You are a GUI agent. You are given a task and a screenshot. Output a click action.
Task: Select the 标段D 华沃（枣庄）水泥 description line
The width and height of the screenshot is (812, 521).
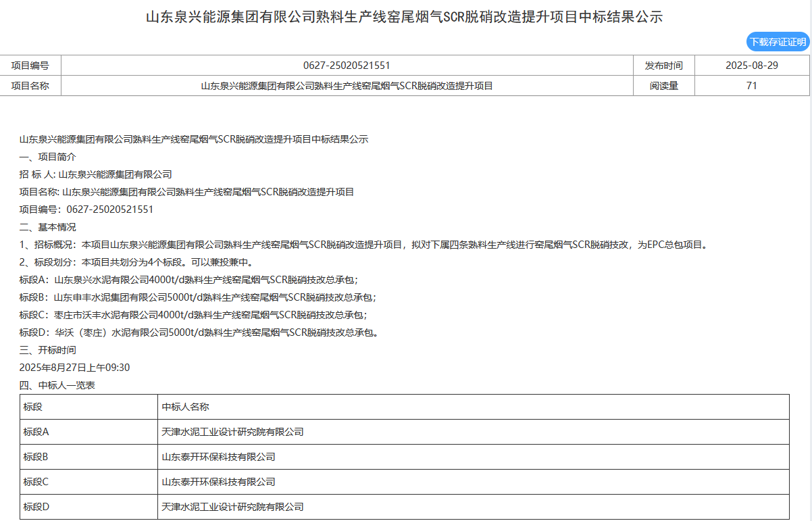click(x=199, y=332)
